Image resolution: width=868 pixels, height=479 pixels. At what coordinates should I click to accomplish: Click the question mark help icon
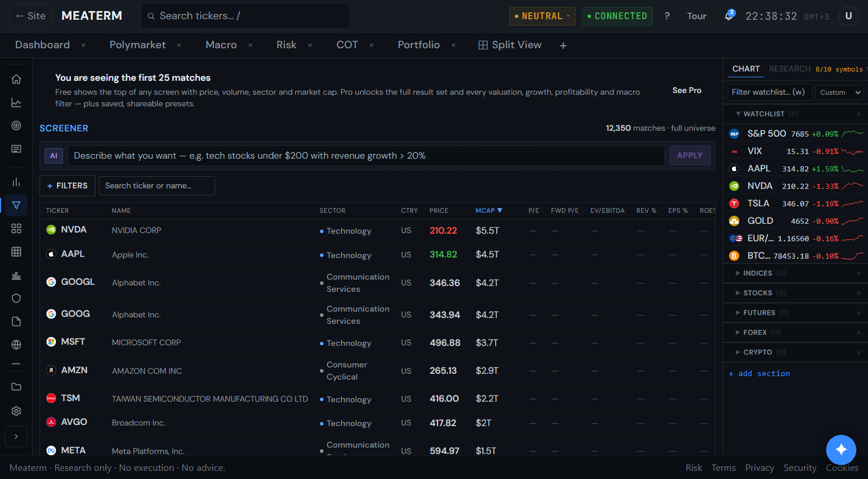pos(667,16)
